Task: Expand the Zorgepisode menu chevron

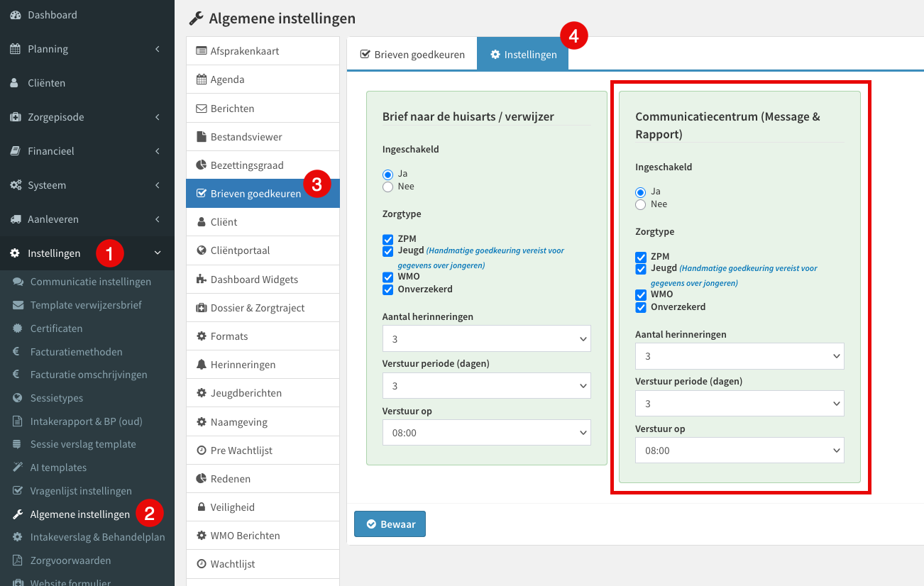Action: 158,117
